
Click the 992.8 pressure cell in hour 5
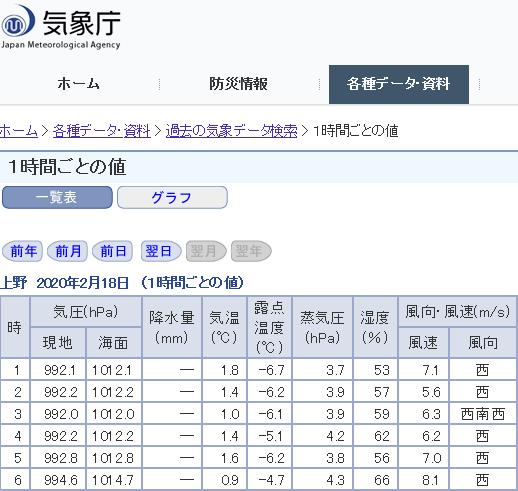click(58, 458)
